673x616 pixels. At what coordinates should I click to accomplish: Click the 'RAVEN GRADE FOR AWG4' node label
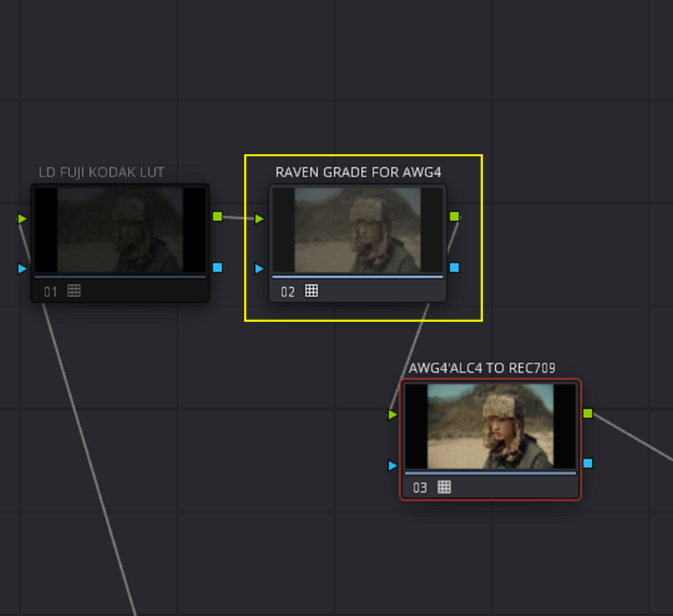pos(358,172)
